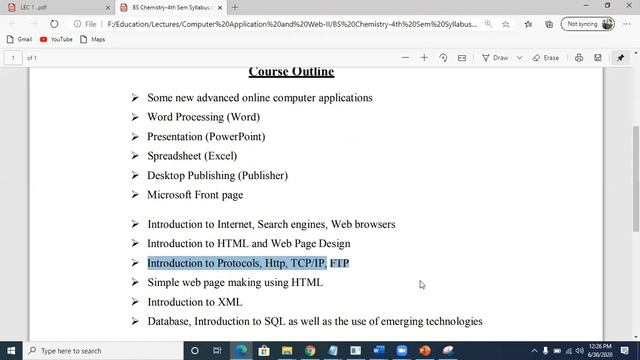Image resolution: width=640 pixels, height=360 pixels.
Task: Click 'Some new advanced online computer applications'
Action: (260, 98)
